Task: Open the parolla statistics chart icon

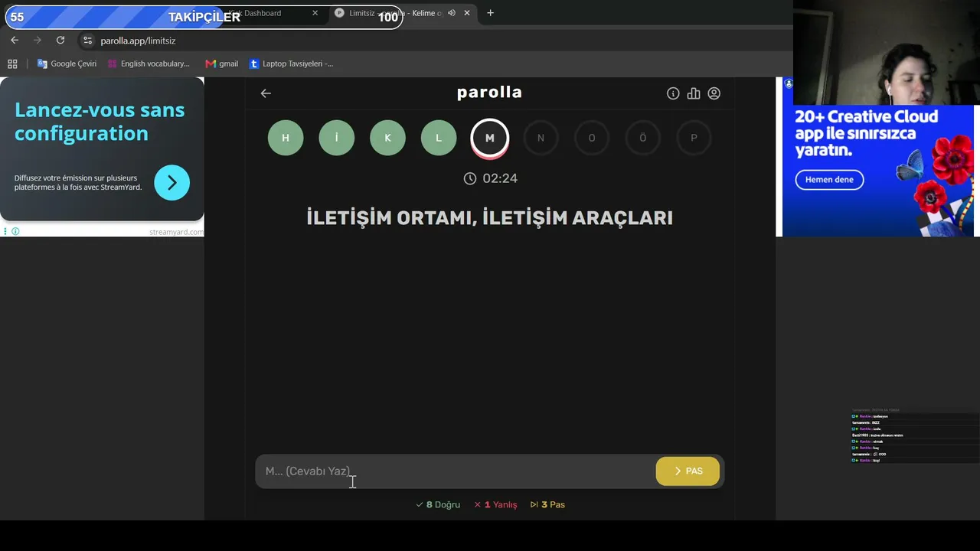Action: [694, 93]
